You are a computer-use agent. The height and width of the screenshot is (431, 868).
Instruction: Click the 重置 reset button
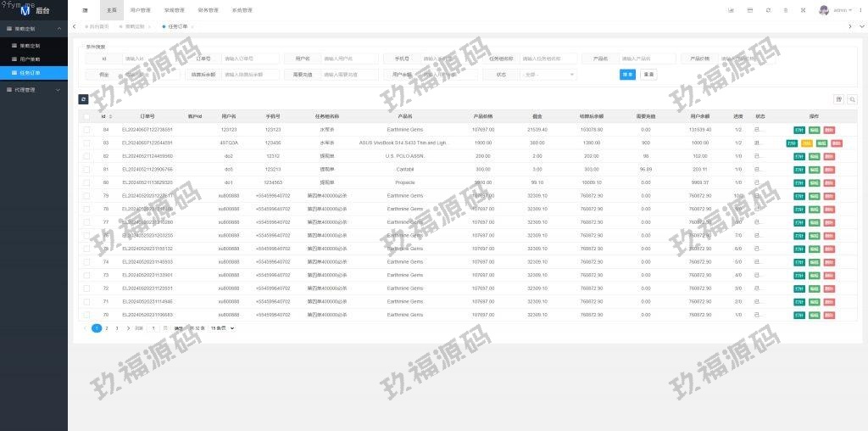pos(648,75)
